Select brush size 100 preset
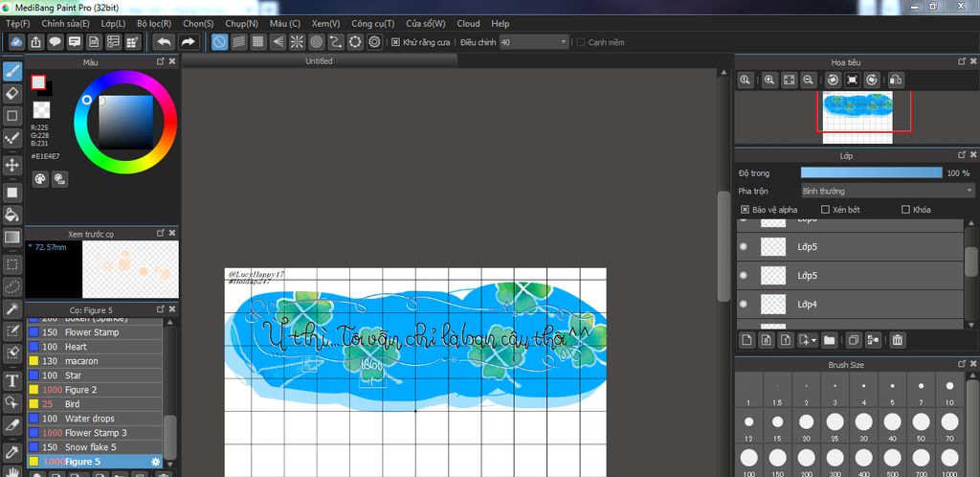980x477 pixels. (748, 462)
